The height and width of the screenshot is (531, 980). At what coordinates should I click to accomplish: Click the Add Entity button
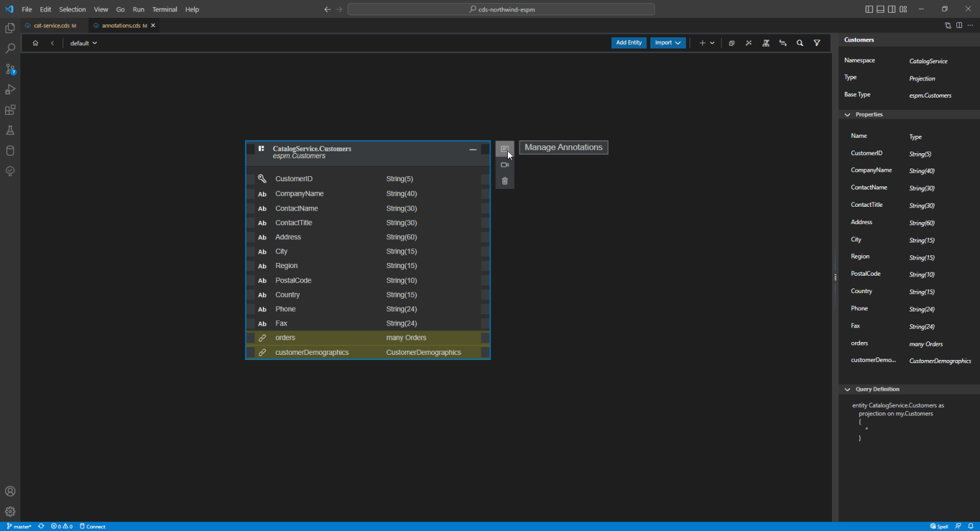pos(628,43)
